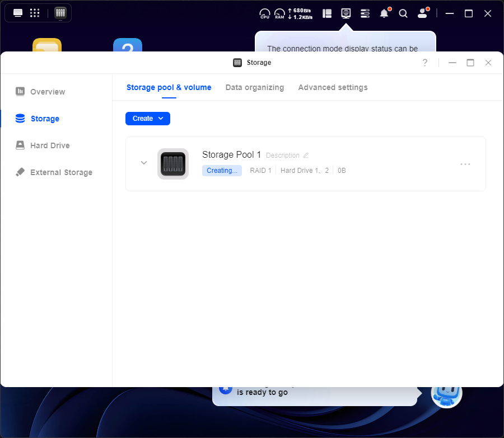Image resolution: width=504 pixels, height=438 pixels.
Task: Go to Hard Drive in sidebar
Action: click(49, 145)
